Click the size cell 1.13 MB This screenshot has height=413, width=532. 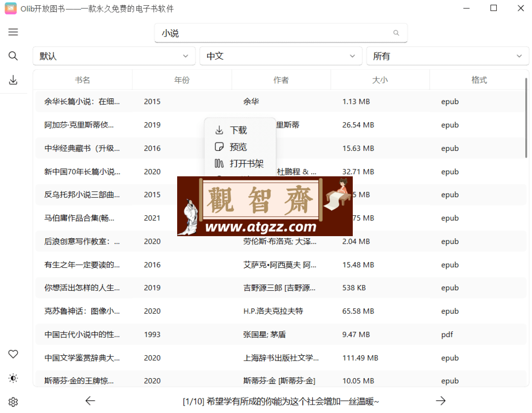pyautogui.click(x=356, y=101)
